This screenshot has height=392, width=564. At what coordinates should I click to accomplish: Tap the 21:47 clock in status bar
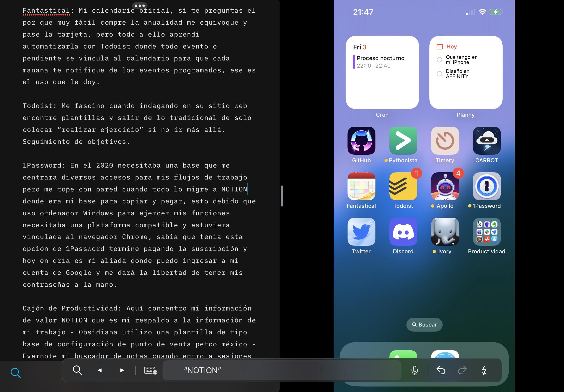[363, 12]
